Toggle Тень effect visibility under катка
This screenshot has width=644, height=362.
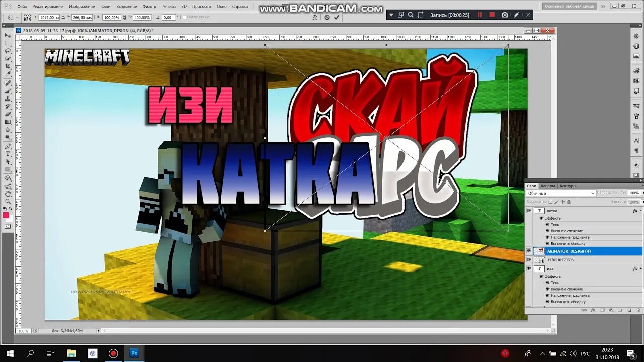548,225
